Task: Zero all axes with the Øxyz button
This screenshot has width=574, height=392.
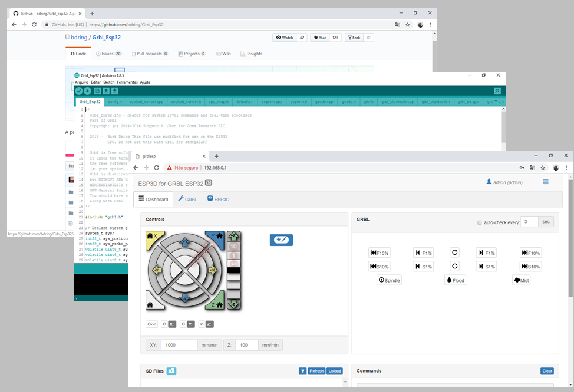Action: coord(151,324)
